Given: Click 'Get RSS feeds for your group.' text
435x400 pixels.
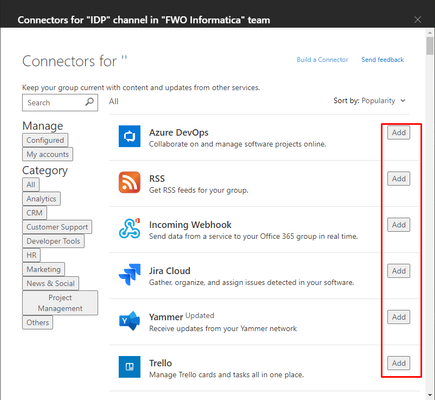Looking at the screenshot, I should [x=199, y=190].
